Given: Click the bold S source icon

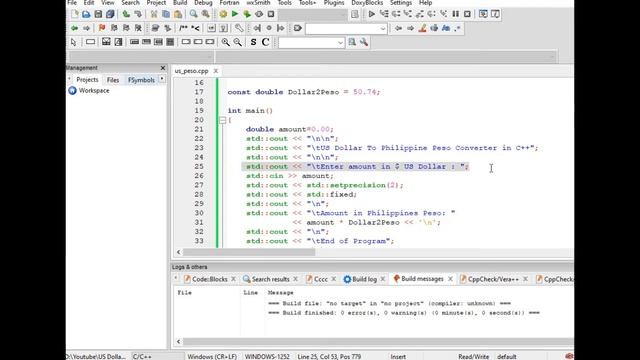Looking at the screenshot, I should [x=253, y=42].
